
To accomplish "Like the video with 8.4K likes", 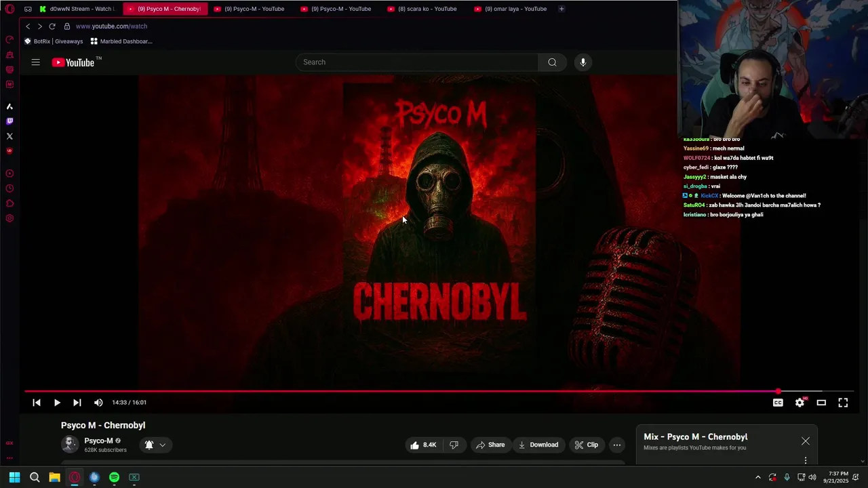I will 422,445.
